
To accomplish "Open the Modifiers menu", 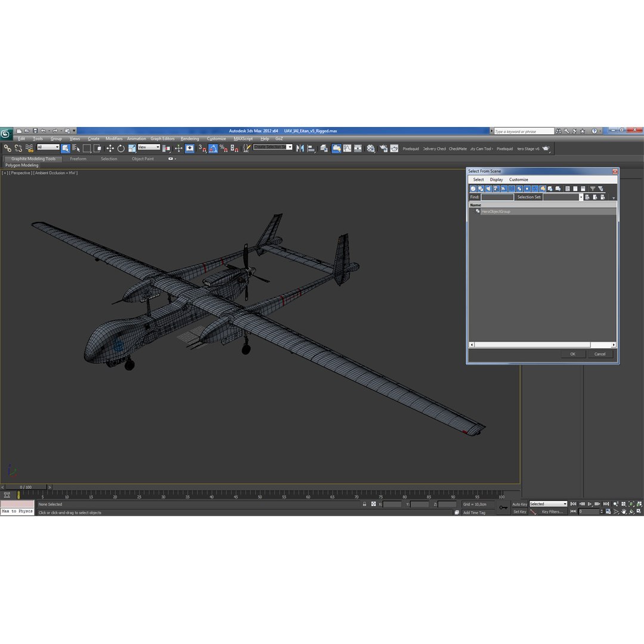I will pos(114,139).
